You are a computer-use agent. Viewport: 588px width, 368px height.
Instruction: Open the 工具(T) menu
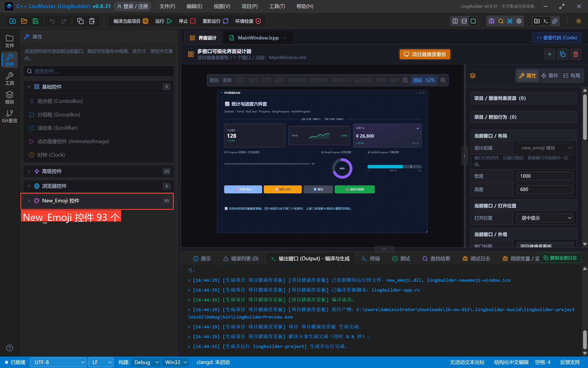(277, 6)
